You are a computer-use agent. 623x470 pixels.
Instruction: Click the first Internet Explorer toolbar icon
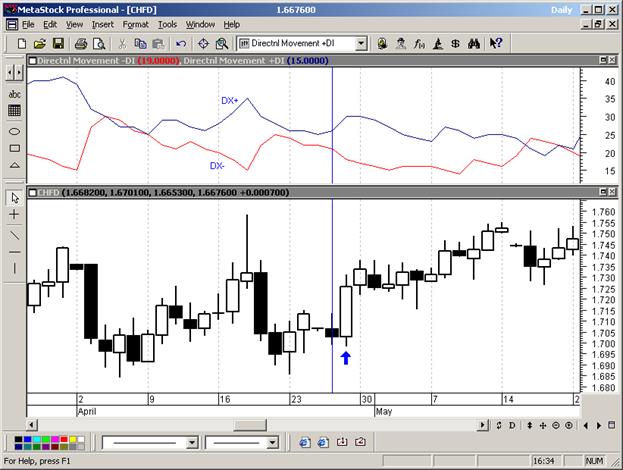pos(305,442)
